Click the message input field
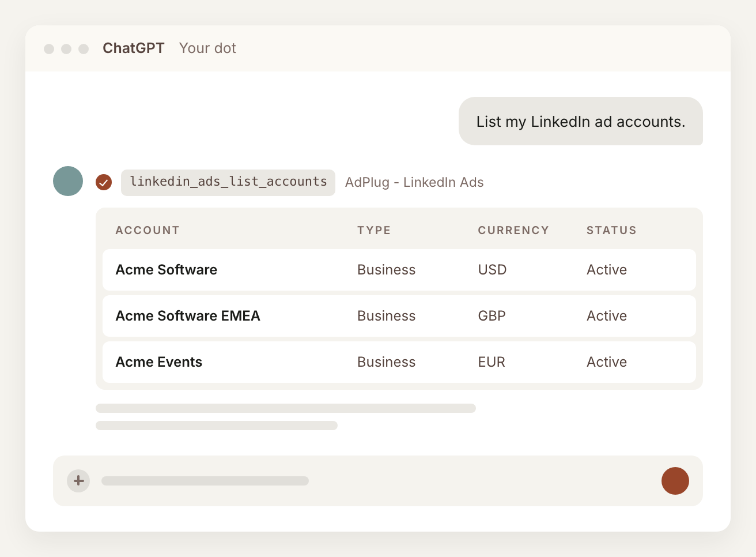The image size is (756, 557). pyautogui.click(x=378, y=481)
